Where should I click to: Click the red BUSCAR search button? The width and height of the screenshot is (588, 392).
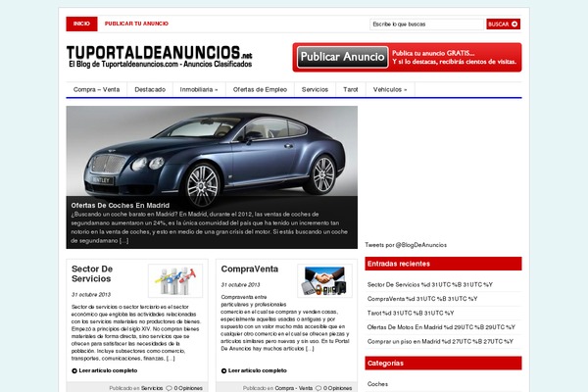(503, 24)
